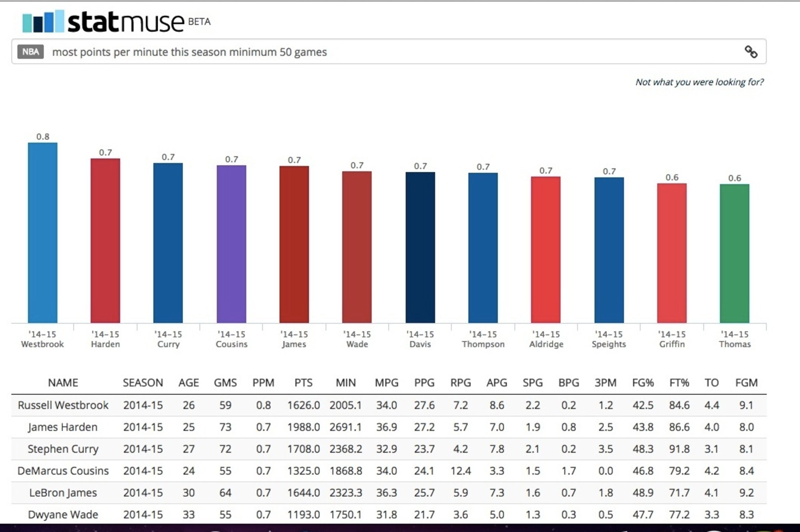Image resolution: width=800 pixels, height=532 pixels.
Task: Click Dwyane Wade in the table
Action: [x=63, y=515]
